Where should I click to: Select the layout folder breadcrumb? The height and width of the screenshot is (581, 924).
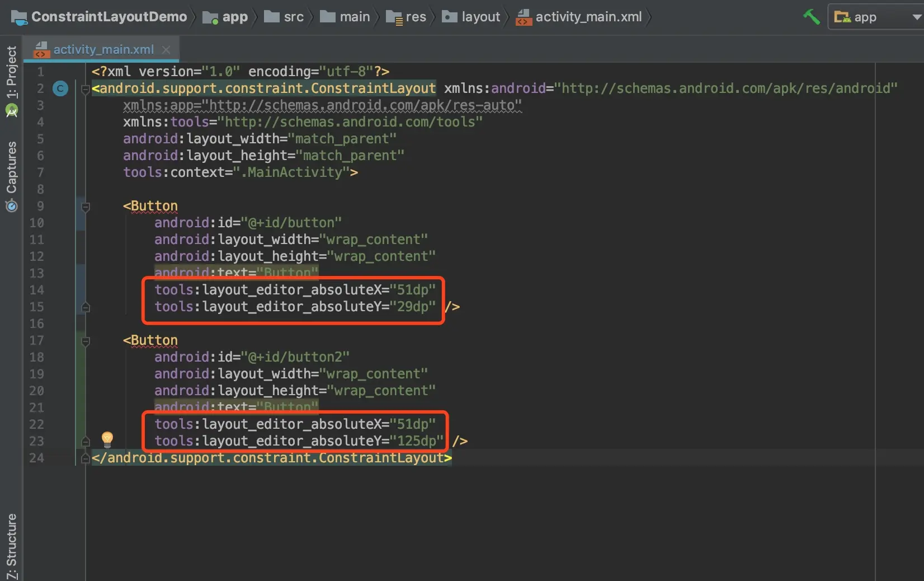click(x=471, y=17)
